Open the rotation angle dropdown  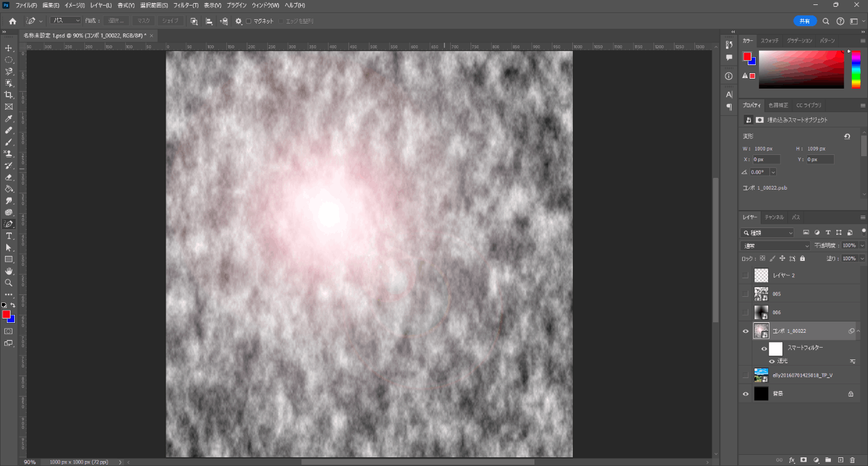point(773,172)
